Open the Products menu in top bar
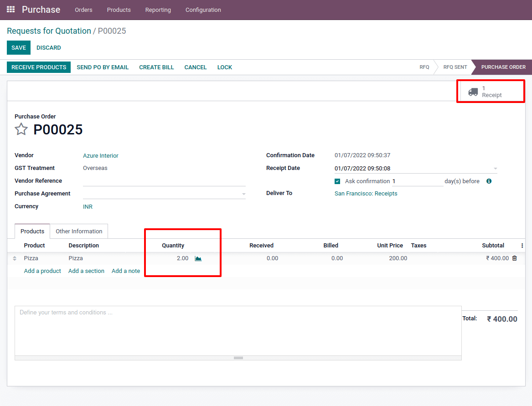Image resolution: width=532 pixels, height=406 pixels. 119,10
